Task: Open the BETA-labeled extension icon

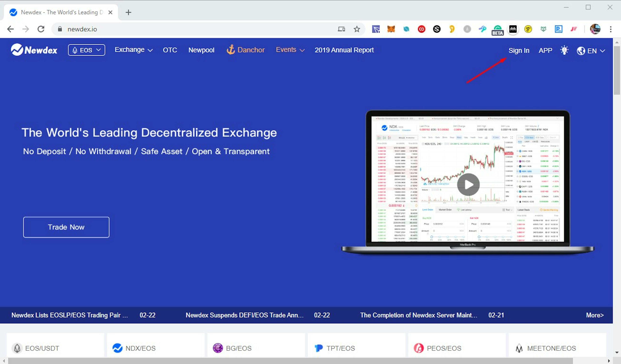Action: click(498, 30)
